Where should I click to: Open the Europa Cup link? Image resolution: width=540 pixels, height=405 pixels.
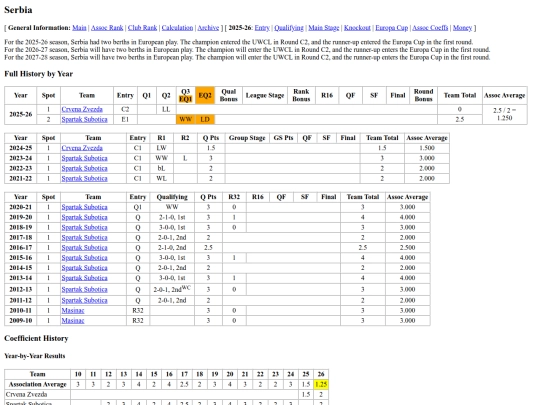pos(391,28)
